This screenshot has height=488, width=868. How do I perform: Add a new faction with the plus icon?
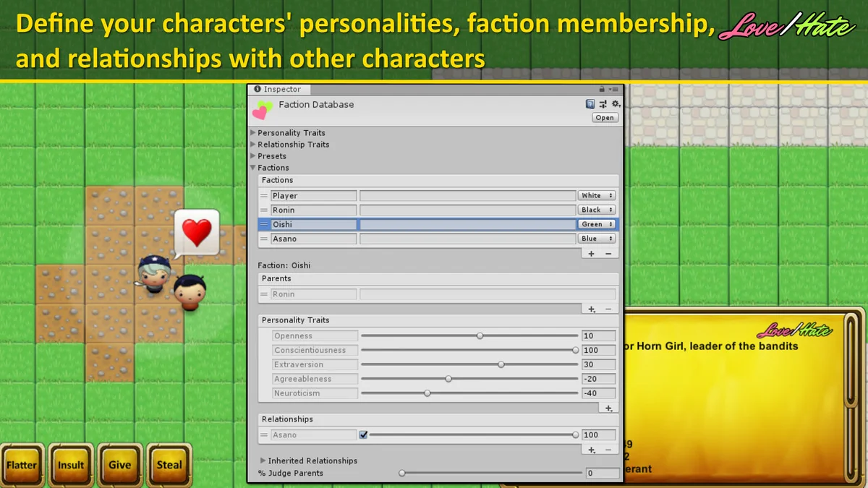591,254
